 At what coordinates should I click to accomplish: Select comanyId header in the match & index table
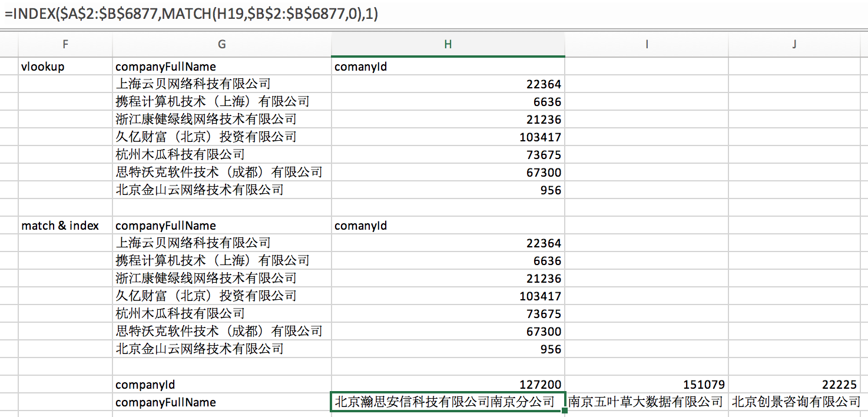[x=448, y=226]
